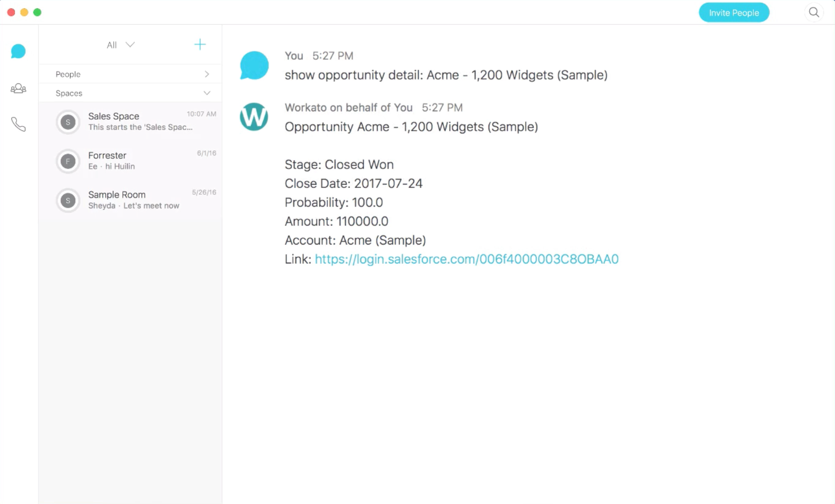
Task: Click the 'Sheyda · Let's meet now' preview
Action: pos(133,206)
